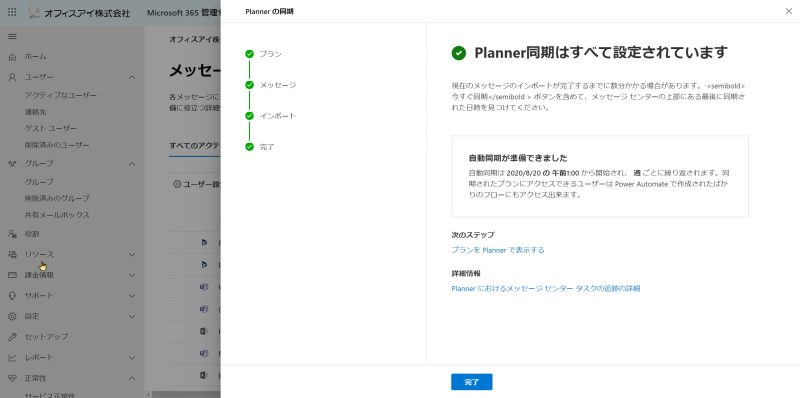Viewport: 800px width, 398px height.
Task: Click the Microsoft 365 管理 header title
Action: point(184,13)
